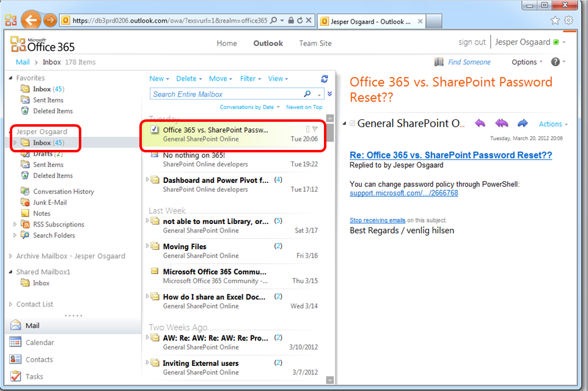This screenshot has width=588, height=391.
Task: Click the Mail breadcrumb link
Action: 23,62
